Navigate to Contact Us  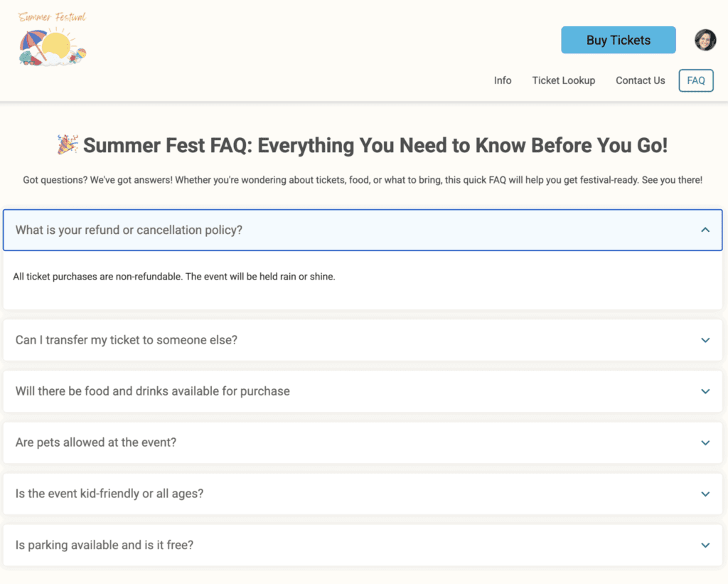[640, 80]
